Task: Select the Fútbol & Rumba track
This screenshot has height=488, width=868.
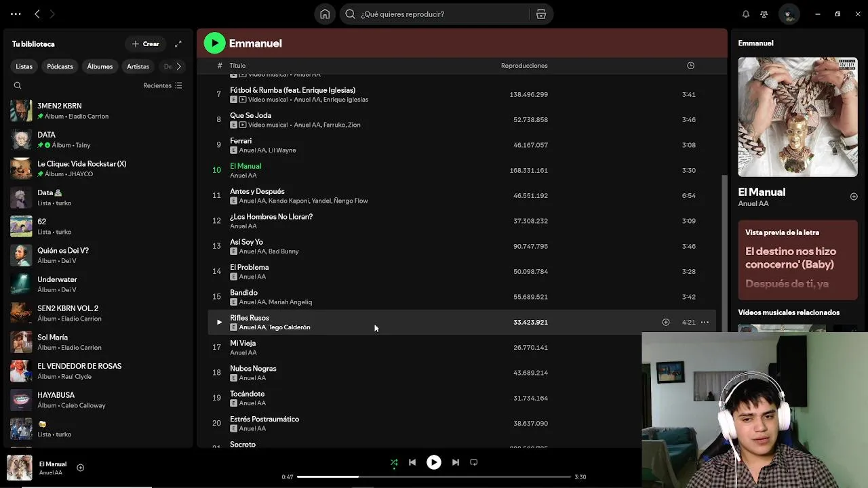Action: (462, 94)
